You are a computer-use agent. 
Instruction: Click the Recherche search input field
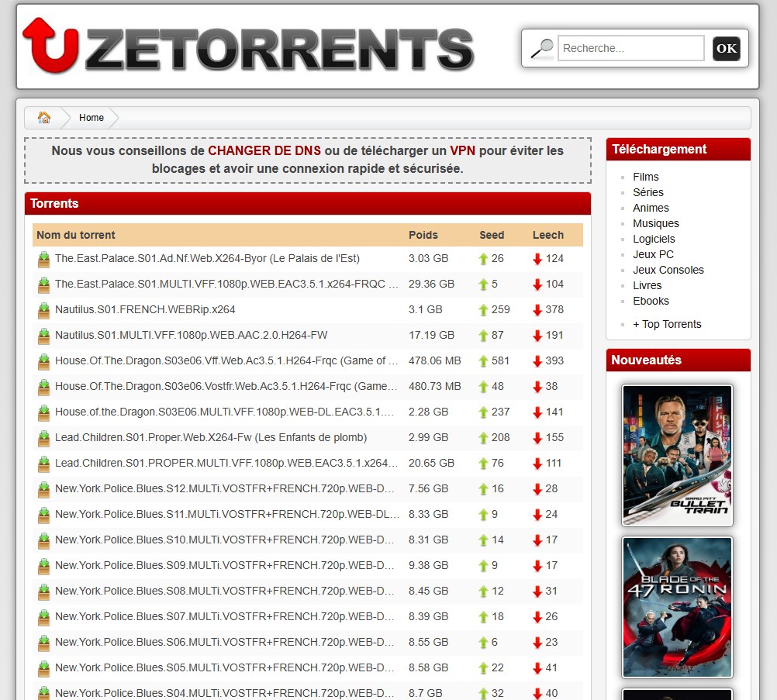click(x=630, y=48)
